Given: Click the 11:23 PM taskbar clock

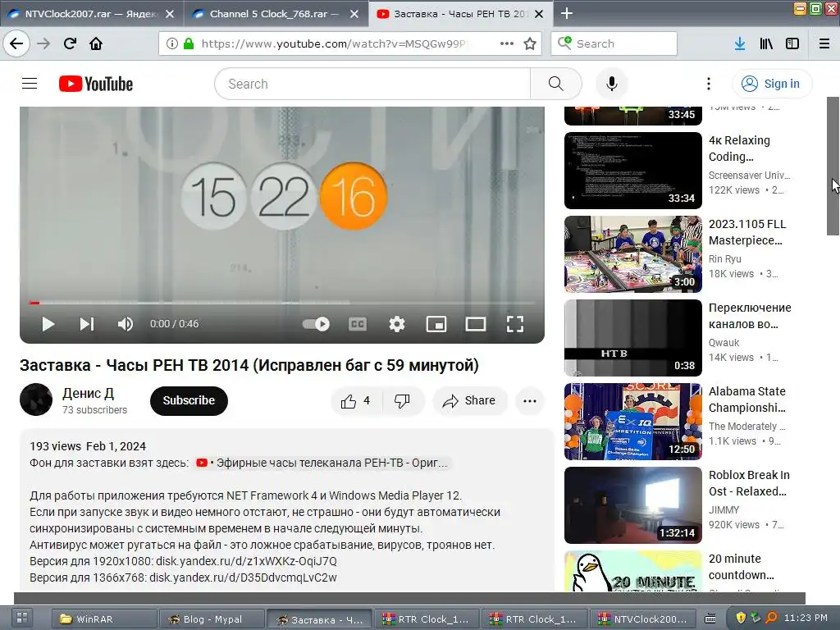Looking at the screenshot, I should tap(806, 619).
